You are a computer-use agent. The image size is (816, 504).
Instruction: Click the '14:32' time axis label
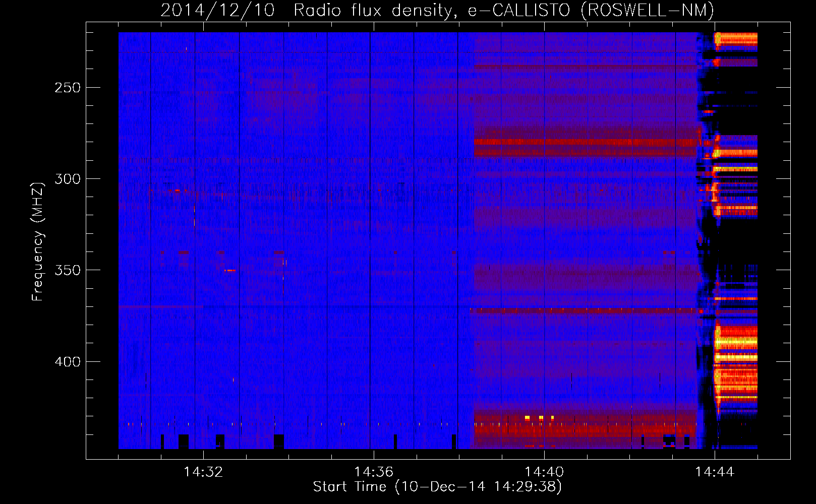203,472
